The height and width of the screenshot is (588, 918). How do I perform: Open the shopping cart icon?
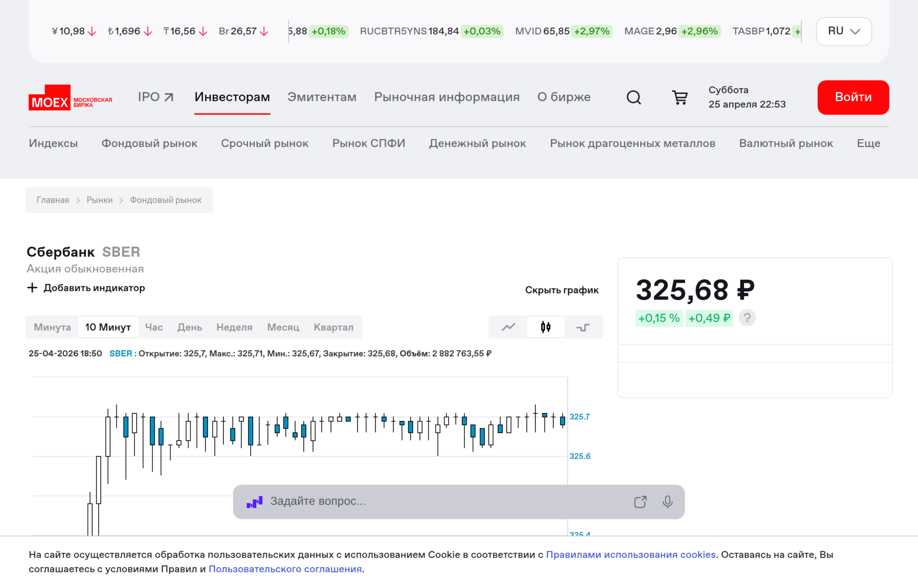[x=680, y=97]
